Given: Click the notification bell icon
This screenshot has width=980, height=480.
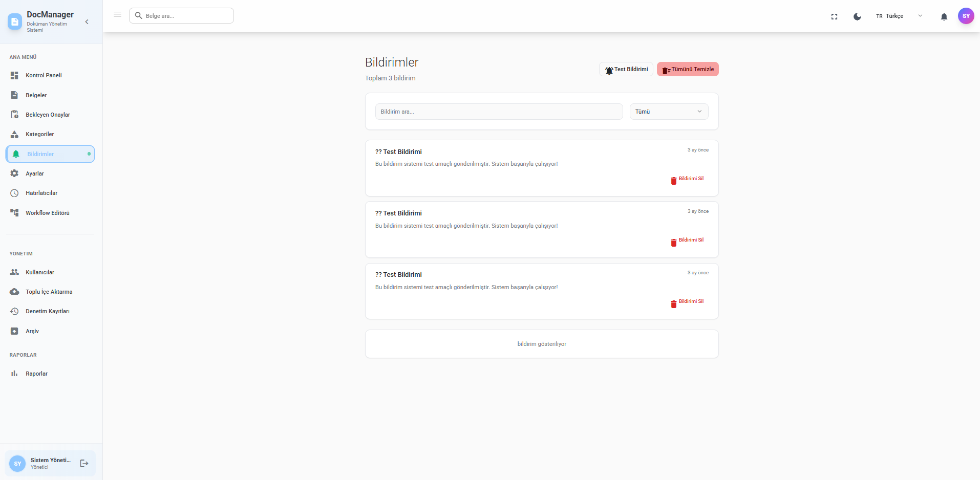Looking at the screenshot, I should pos(943,16).
